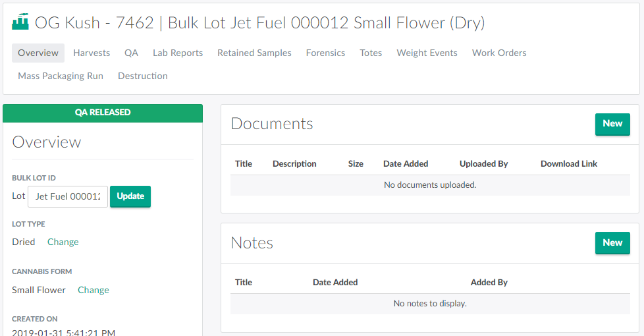The image size is (644, 336).
Task: Navigate to the Work Orders tab
Action: [499, 53]
